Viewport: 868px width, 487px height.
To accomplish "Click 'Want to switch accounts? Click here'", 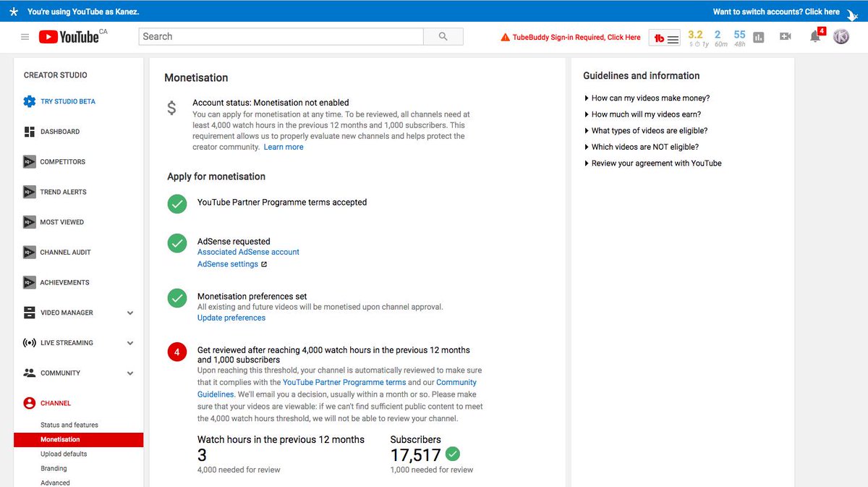I will 776,12.
